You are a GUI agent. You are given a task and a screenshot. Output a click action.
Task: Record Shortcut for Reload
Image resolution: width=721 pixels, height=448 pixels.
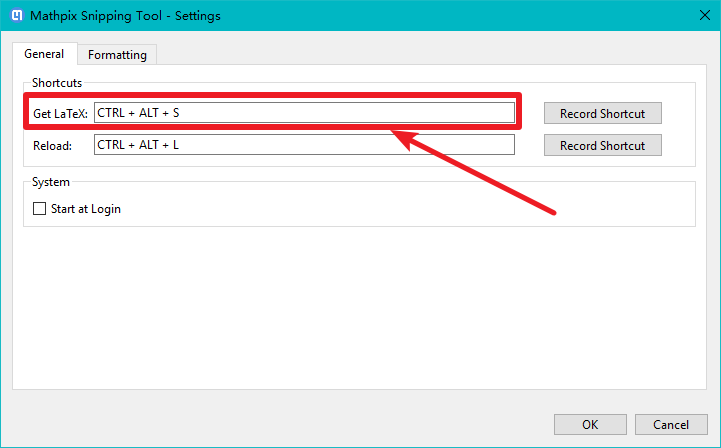(x=602, y=145)
